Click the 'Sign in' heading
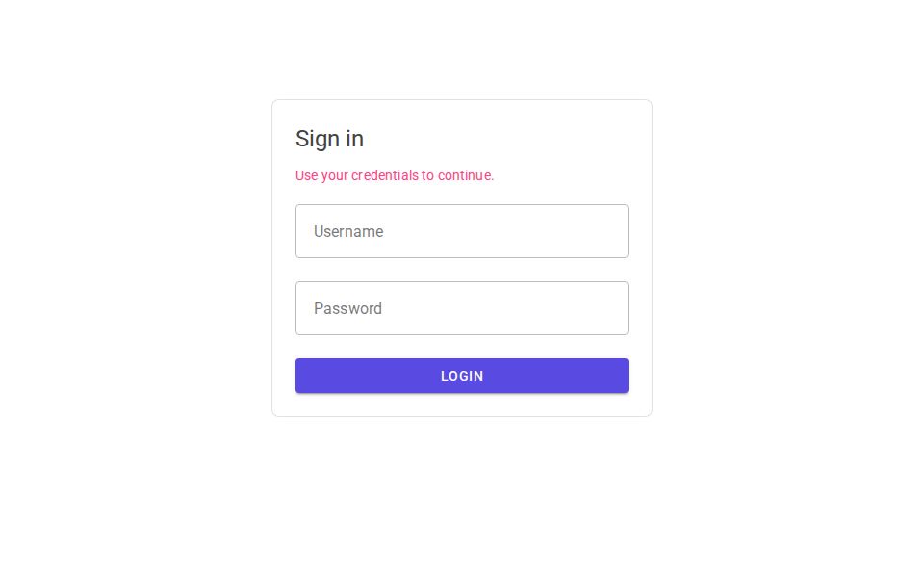 click(x=329, y=139)
